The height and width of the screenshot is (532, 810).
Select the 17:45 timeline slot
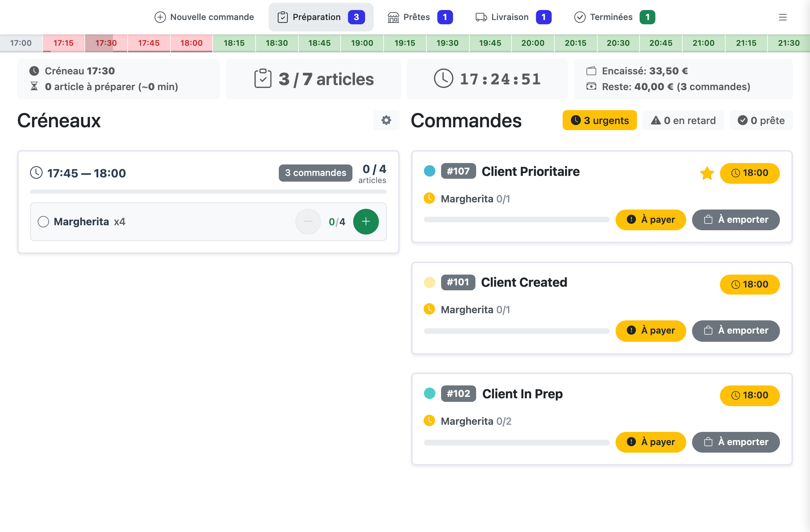coord(149,43)
